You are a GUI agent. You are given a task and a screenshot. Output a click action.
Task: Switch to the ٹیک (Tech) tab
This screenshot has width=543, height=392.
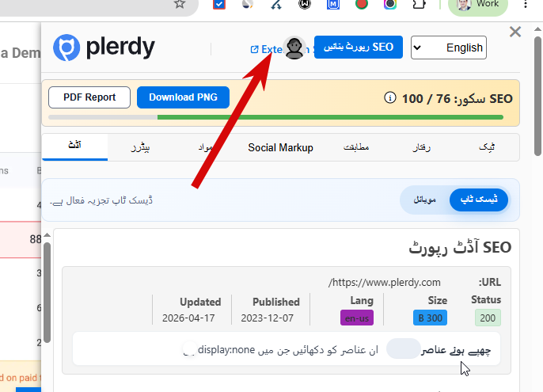point(487,147)
